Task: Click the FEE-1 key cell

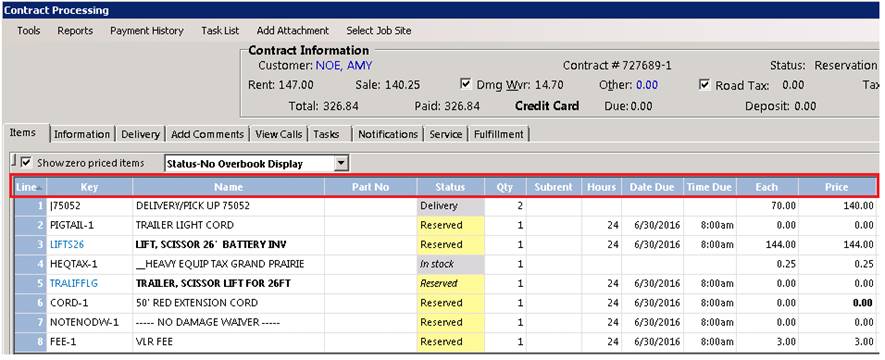Action: pyautogui.click(x=89, y=341)
